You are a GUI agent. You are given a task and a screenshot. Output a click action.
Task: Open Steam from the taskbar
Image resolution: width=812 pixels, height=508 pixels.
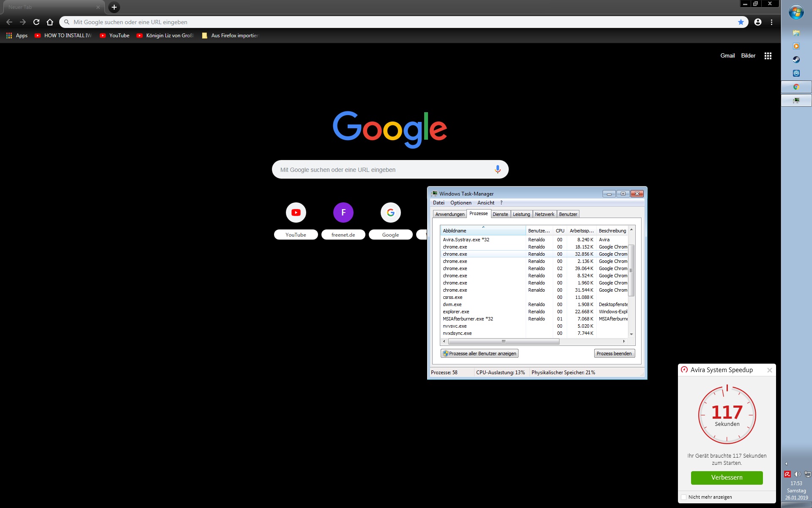796,60
